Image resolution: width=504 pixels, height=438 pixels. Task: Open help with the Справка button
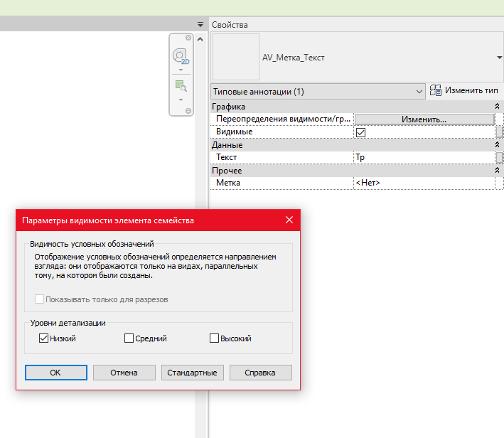click(x=260, y=373)
